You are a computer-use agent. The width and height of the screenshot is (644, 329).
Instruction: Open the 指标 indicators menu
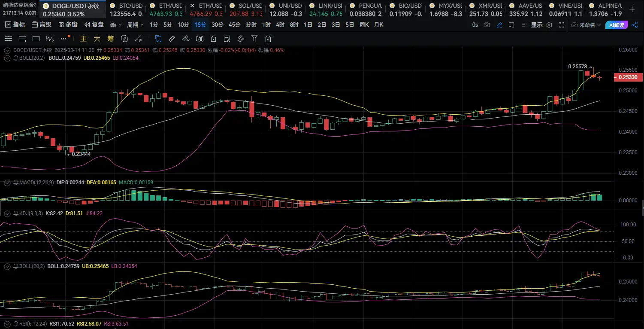click(x=15, y=24)
